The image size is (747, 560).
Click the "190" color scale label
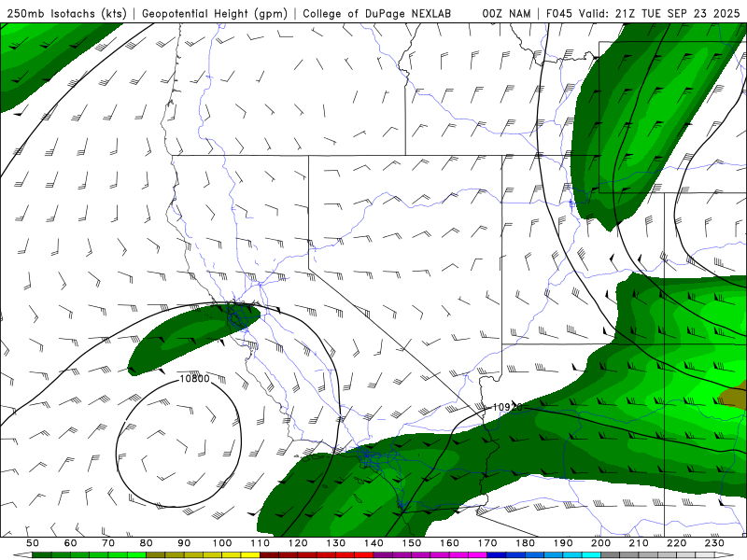(563, 543)
